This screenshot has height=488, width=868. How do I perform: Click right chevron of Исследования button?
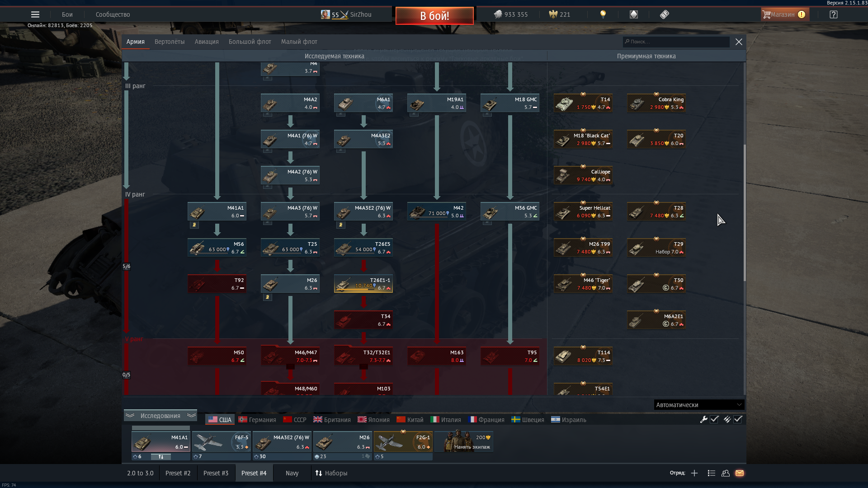pos(191,415)
